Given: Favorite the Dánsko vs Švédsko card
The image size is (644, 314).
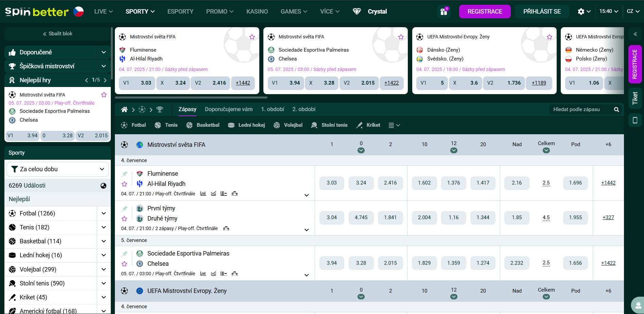Looking at the screenshot, I should click(x=549, y=37).
